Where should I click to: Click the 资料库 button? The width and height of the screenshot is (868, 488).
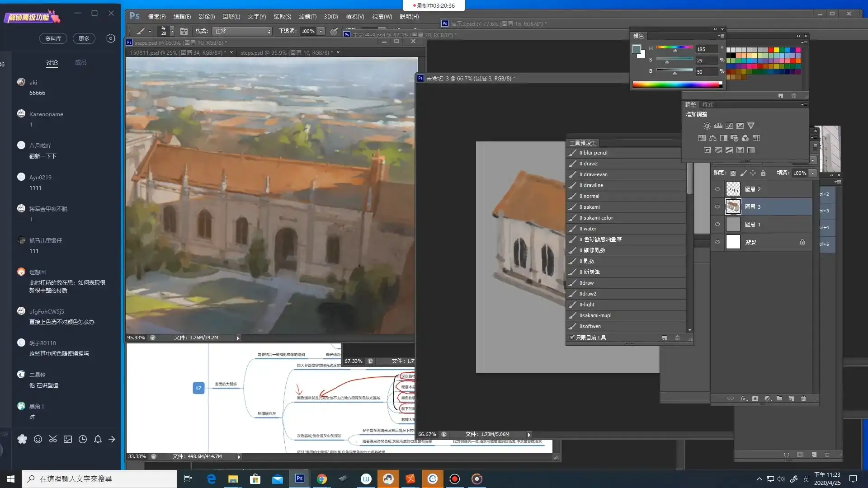[x=53, y=38]
